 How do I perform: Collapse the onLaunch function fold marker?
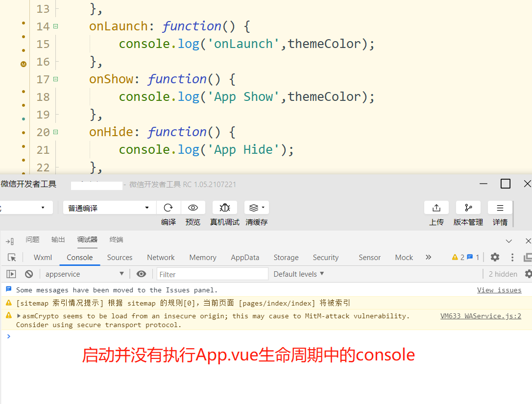coord(55,26)
